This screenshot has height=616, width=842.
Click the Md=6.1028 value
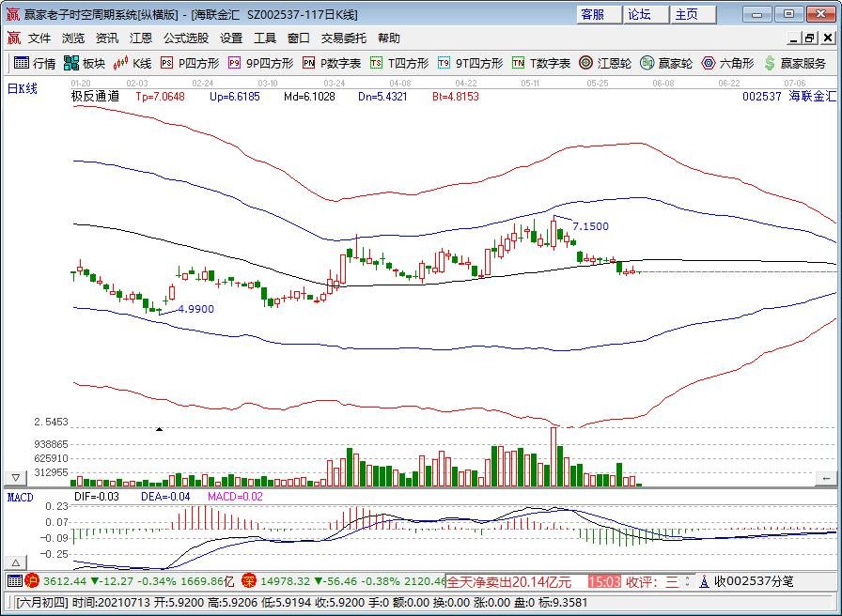coord(309,97)
